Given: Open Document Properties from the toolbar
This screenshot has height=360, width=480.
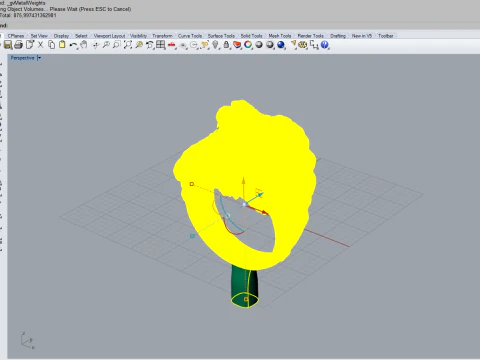Looking at the screenshot, I should 30,45.
